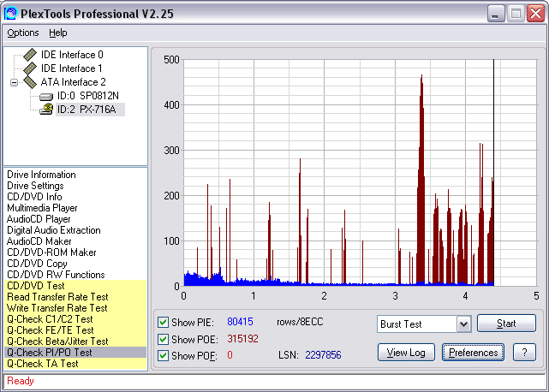The image size is (549, 392).
Task: Select IDE Interface 1 in the tree
Action: coord(72,68)
